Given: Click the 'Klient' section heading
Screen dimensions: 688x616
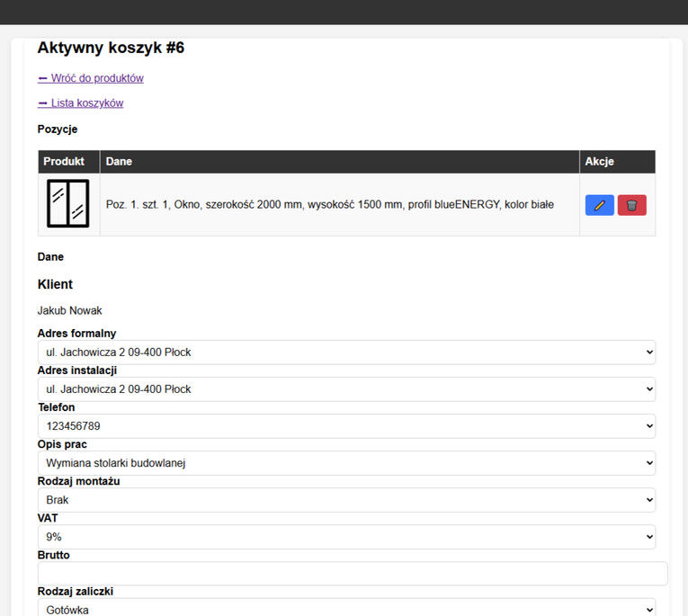Looking at the screenshot, I should point(55,284).
